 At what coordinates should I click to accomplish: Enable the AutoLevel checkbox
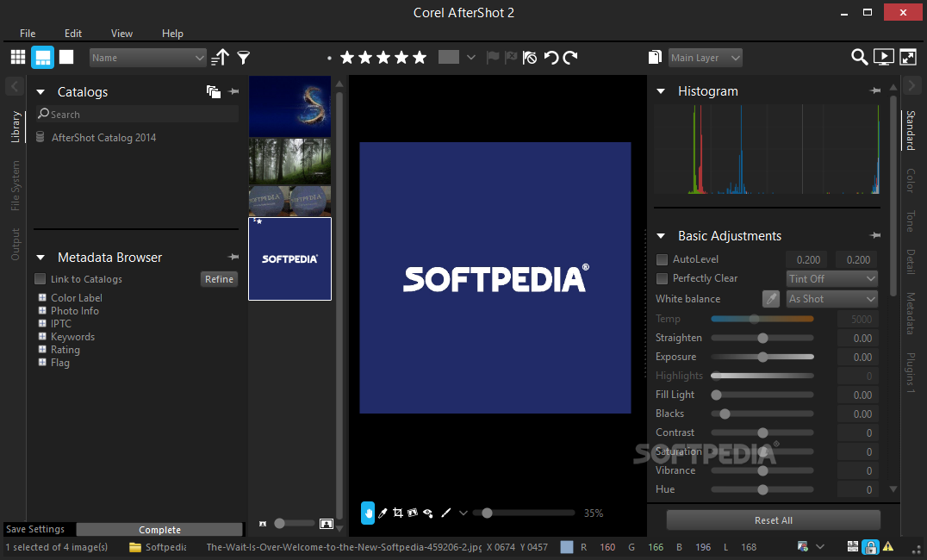point(663,259)
